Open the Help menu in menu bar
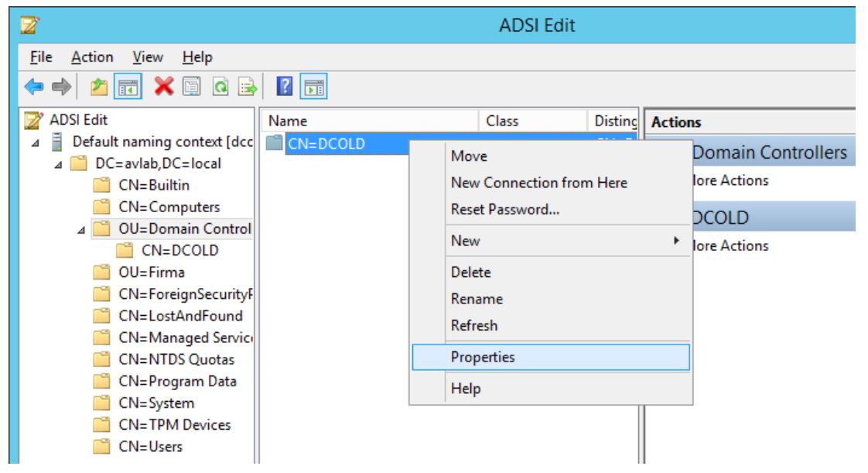The width and height of the screenshot is (868, 473). [197, 57]
